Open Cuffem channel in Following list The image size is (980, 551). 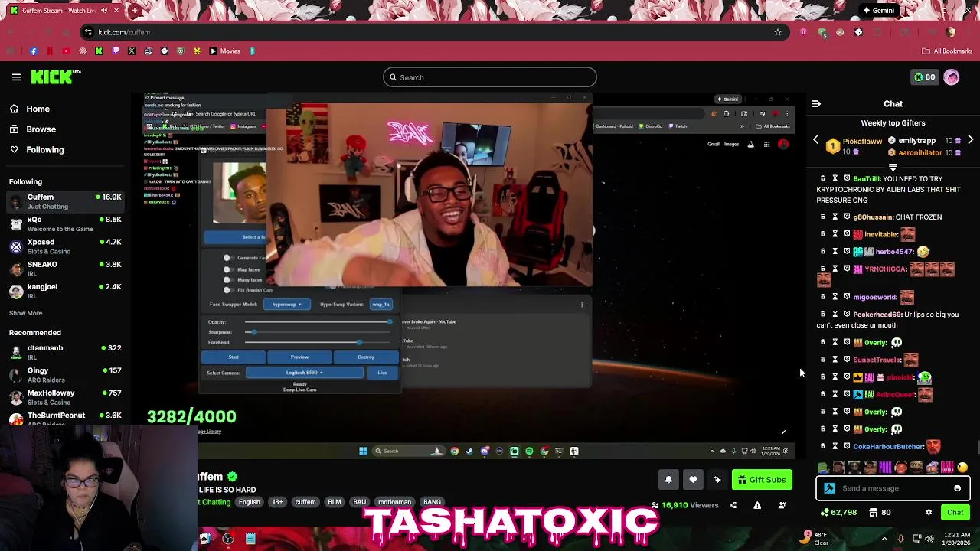coord(65,201)
